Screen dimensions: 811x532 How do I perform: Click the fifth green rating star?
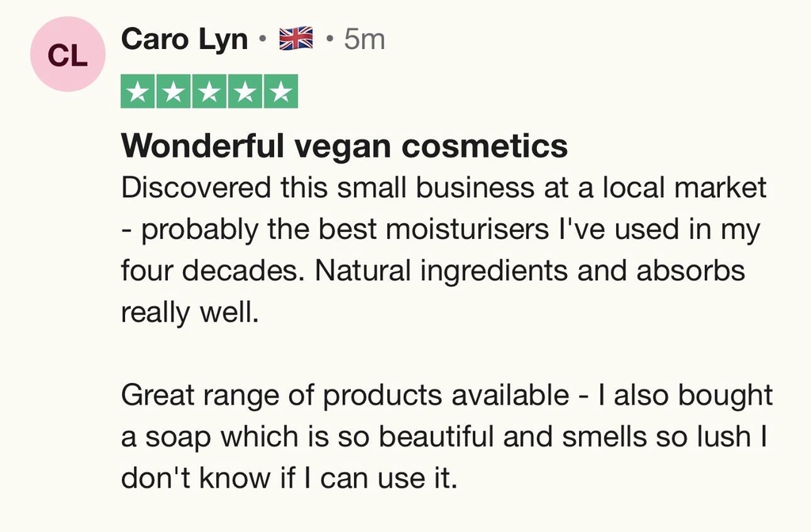(x=281, y=92)
